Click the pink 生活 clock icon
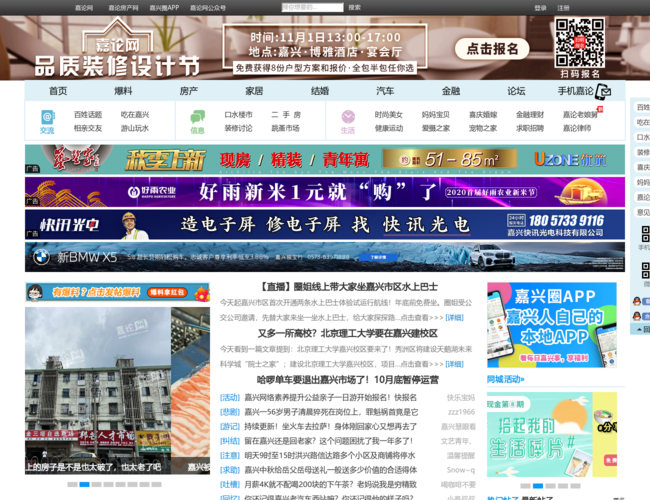 pyautogui.click(x=348, y=117)
